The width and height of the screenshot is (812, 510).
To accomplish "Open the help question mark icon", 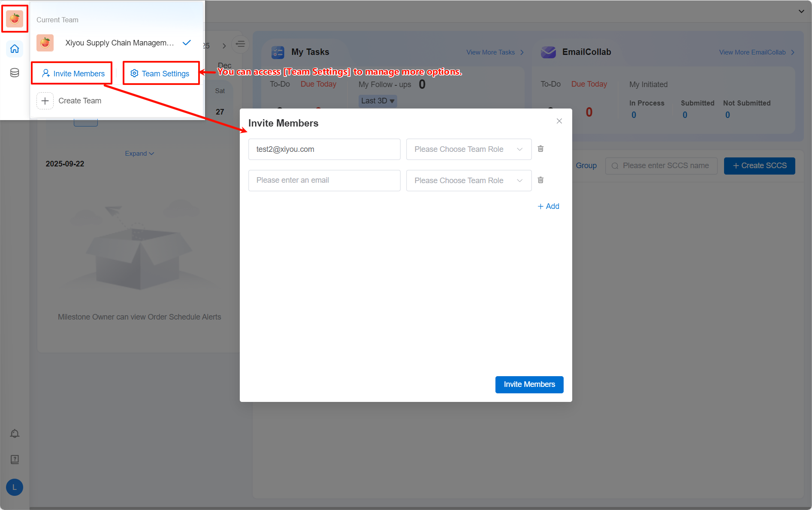I will click(x=15, y=460).
